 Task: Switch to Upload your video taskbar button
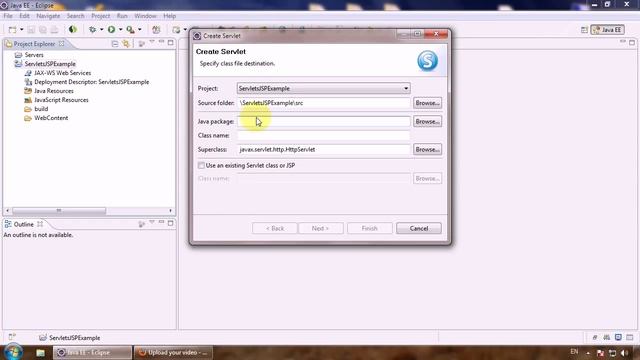173,352
